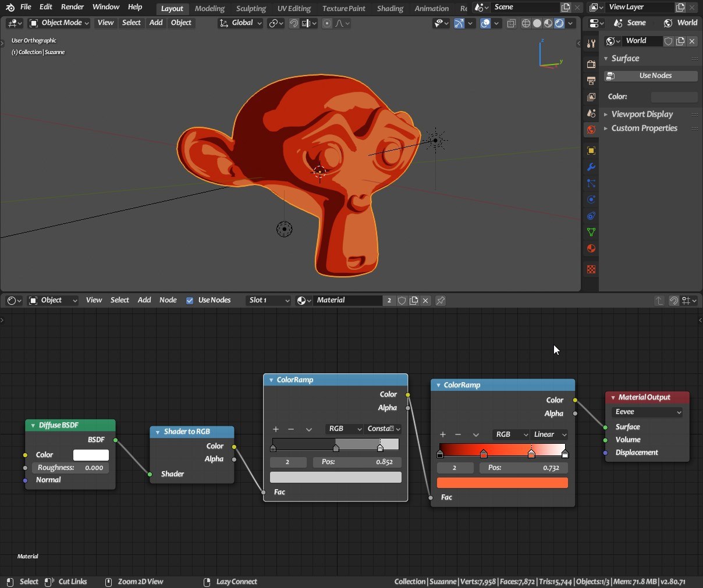Viewport: 703px width, 588px height.
Task: Click Use Nodes button in World panel
Action: [x=651, y=76]
